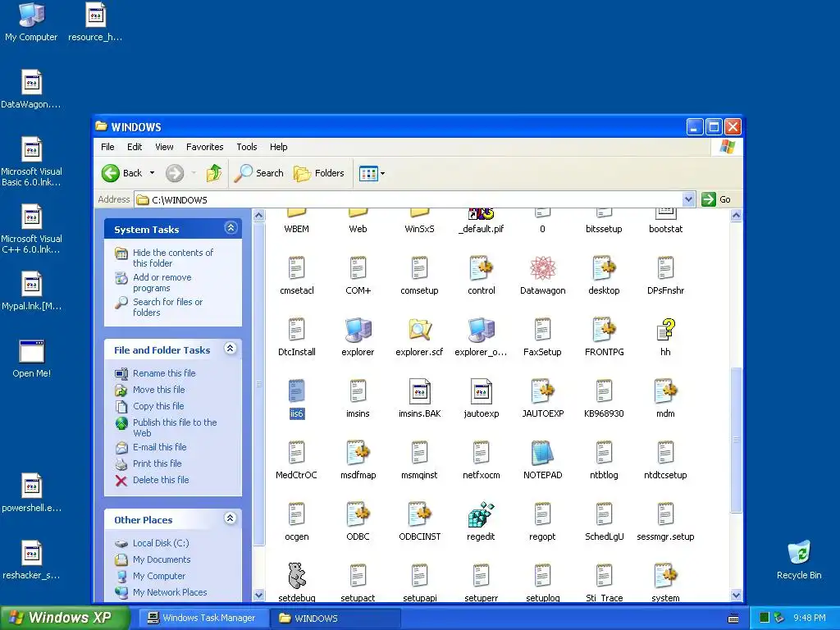840x630 pixels.
Task: Open the Favorites menu
Action: point(204,147)
